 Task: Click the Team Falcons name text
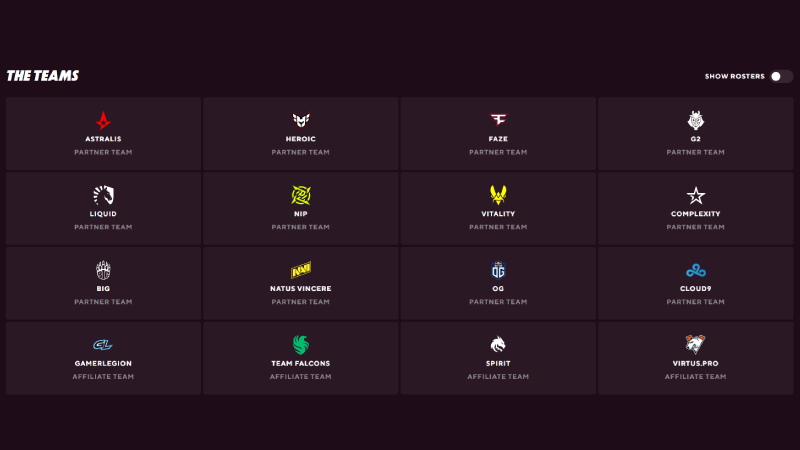click(x=301, y=363)
